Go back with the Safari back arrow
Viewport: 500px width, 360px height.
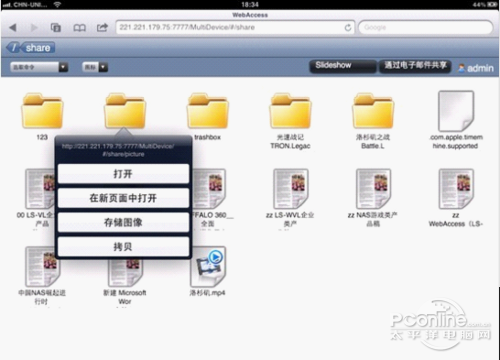[x=13, y=27]
